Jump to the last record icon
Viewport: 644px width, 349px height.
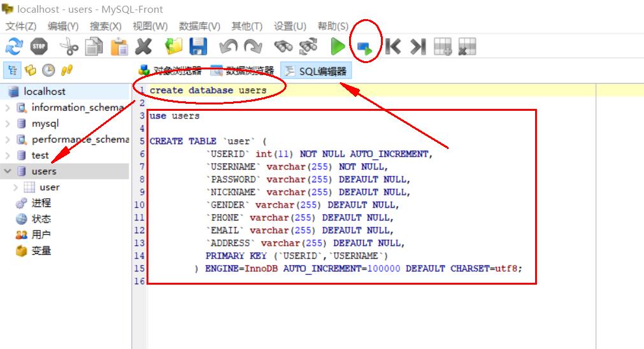point(418,46)
